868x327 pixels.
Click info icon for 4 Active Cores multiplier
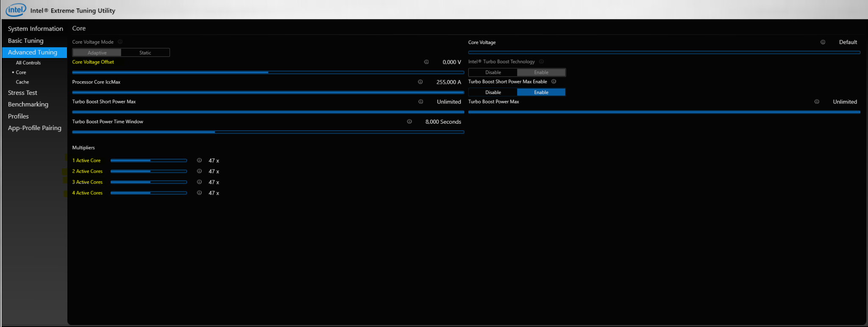pos(199,193)
